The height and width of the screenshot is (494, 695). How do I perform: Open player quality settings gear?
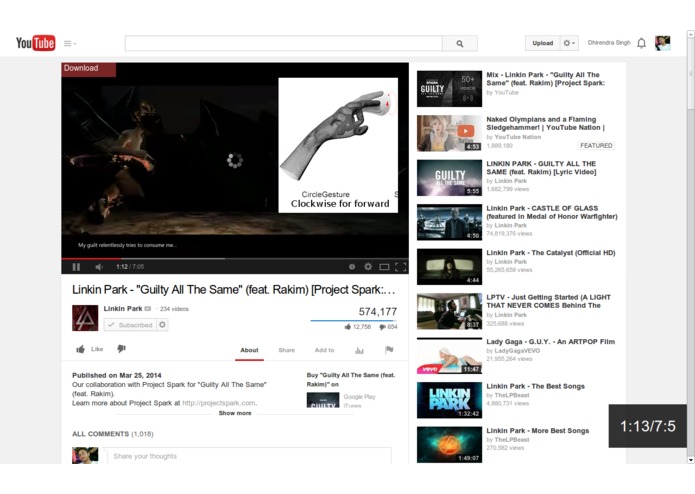(368, 267)
